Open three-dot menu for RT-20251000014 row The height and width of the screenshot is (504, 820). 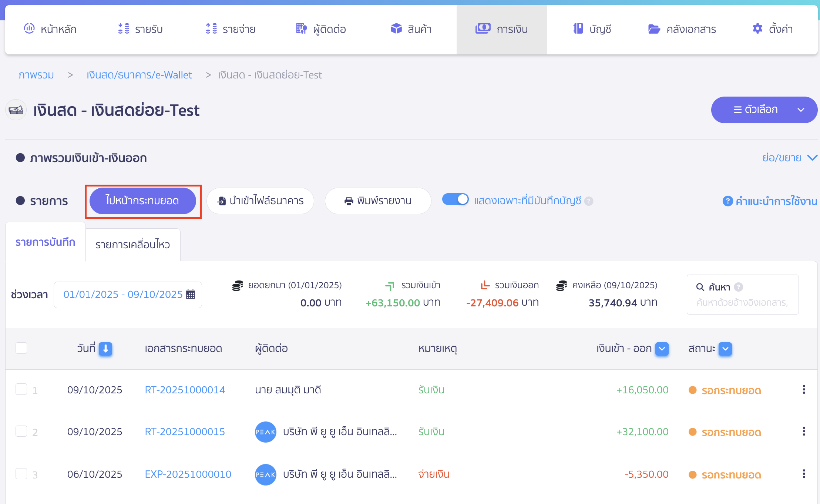pyautogui.click(x=804, y=390)
